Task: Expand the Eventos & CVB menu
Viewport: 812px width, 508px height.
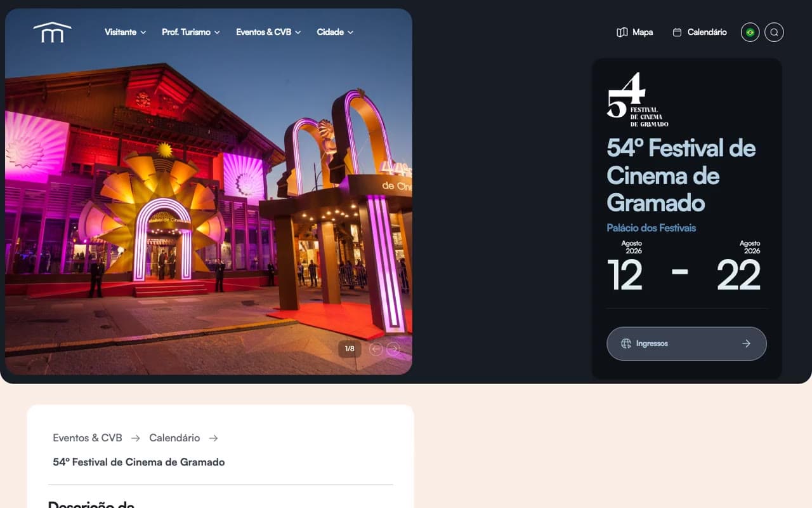Action: [x=268, y=32]
